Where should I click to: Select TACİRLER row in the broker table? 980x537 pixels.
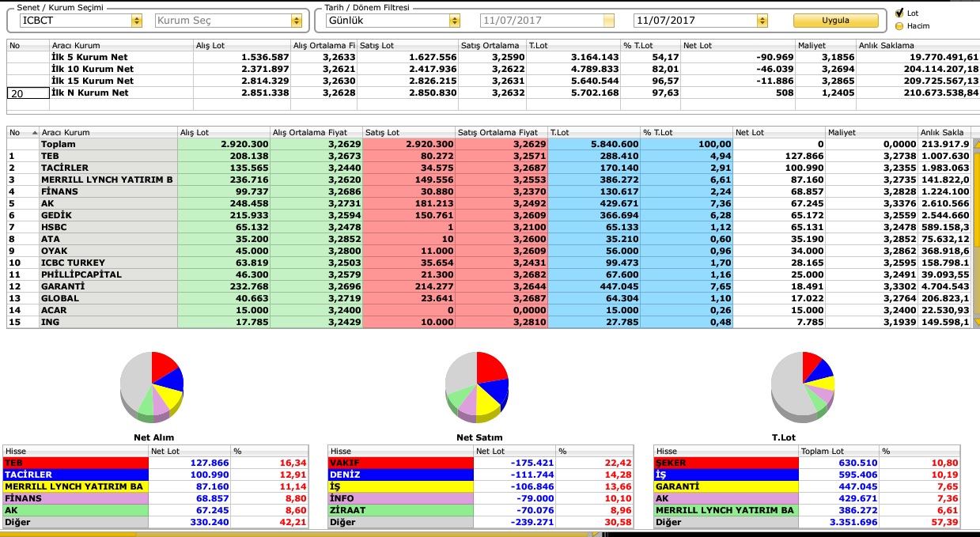click(x=489, y=168)
